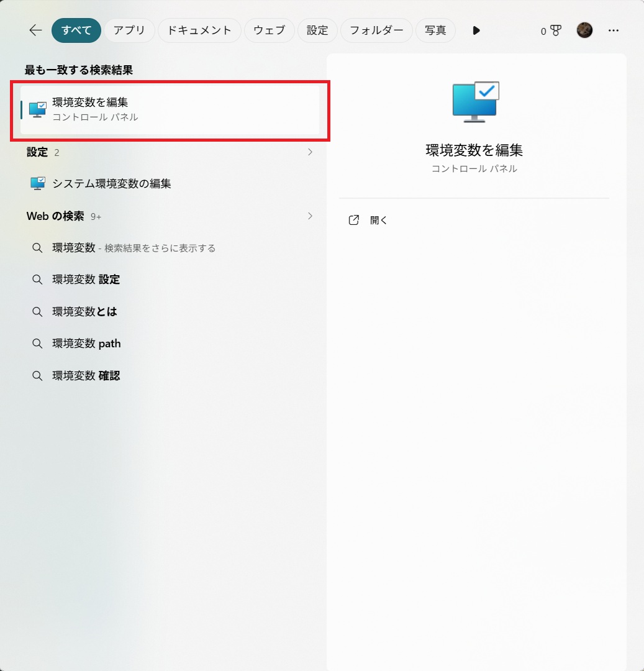Switch to the フォルダー filter tab
Viewport: 644px width, 671px height.
point(376,30)
